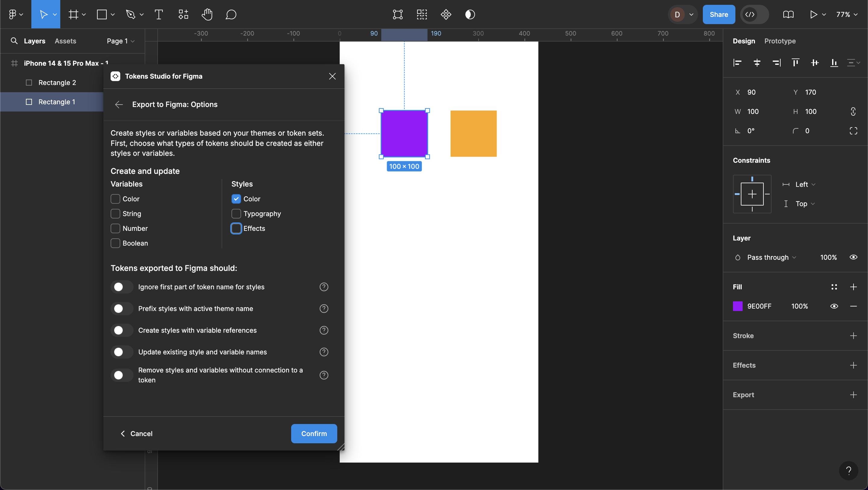This screenshot has width=868, height=490.
Task: Toggle Create styles with variable references
Action: tap(122, 330)
